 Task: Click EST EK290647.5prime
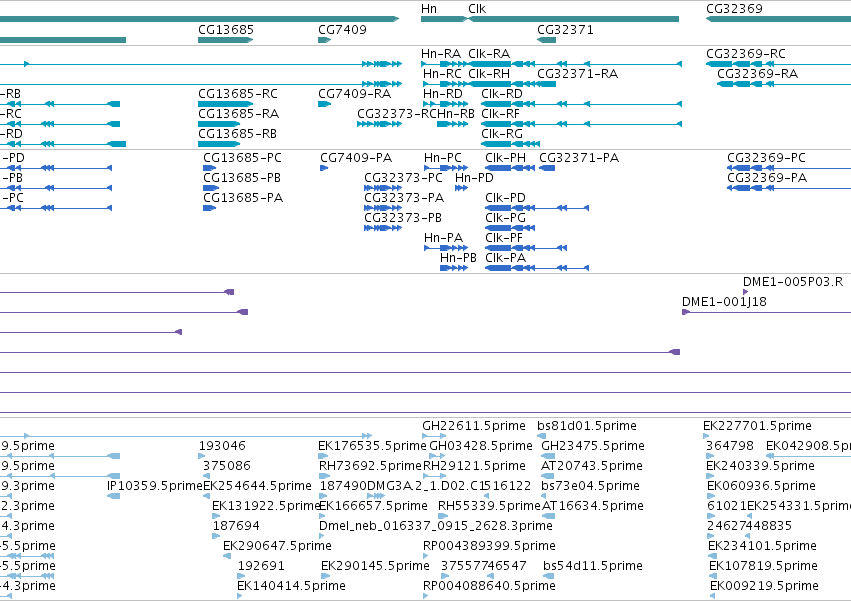(277, 546)
